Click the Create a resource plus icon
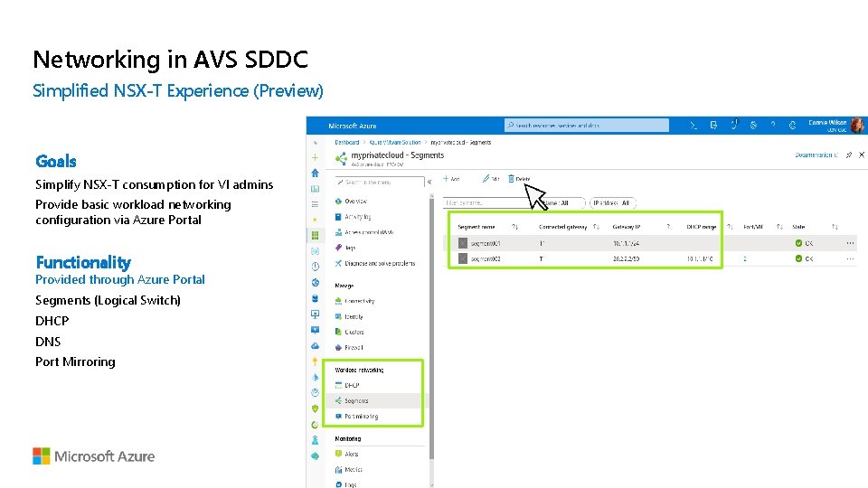 pyautogui.click(x=315, y=157)
